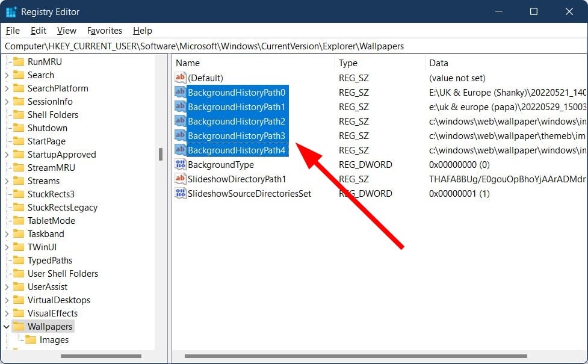This screenshot has width=588, height=364.
Task: Select the StuckRectsLegacy key
Action: point(62,208)
